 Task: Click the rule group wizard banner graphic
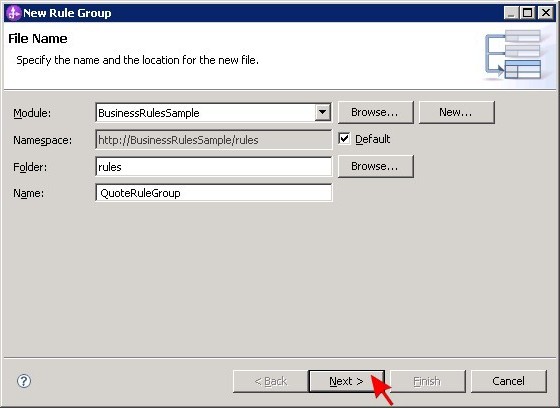[512, 55]
